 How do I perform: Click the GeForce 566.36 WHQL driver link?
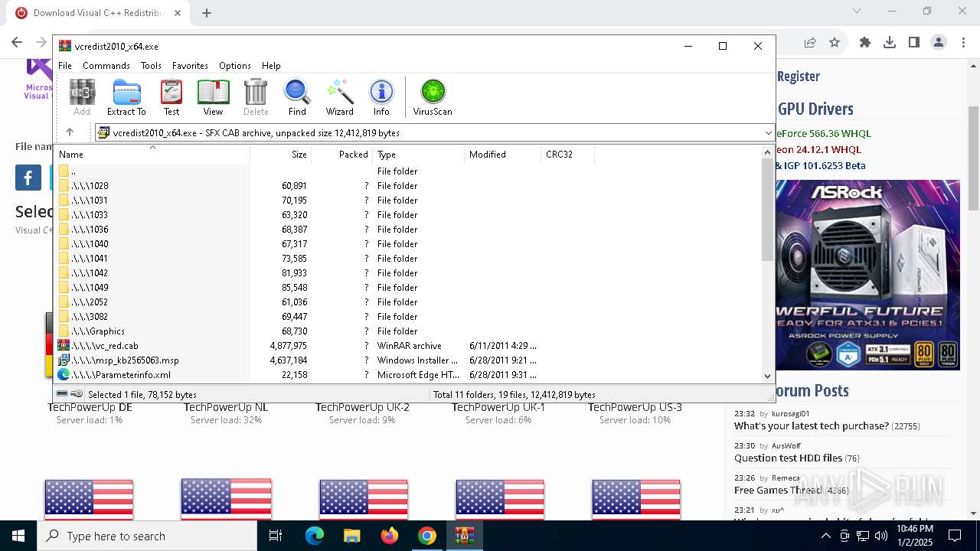point(824,133)
